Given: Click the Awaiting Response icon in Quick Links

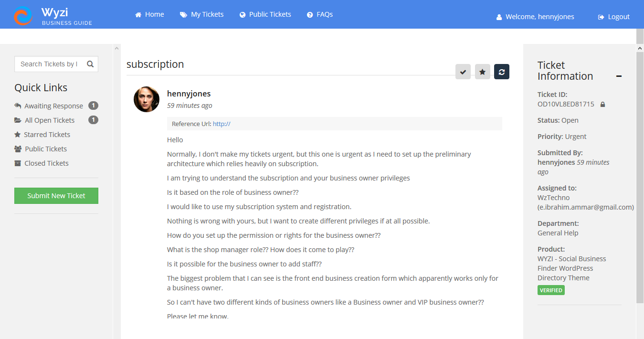Looking at the screenshot, I should click(18, 106).
